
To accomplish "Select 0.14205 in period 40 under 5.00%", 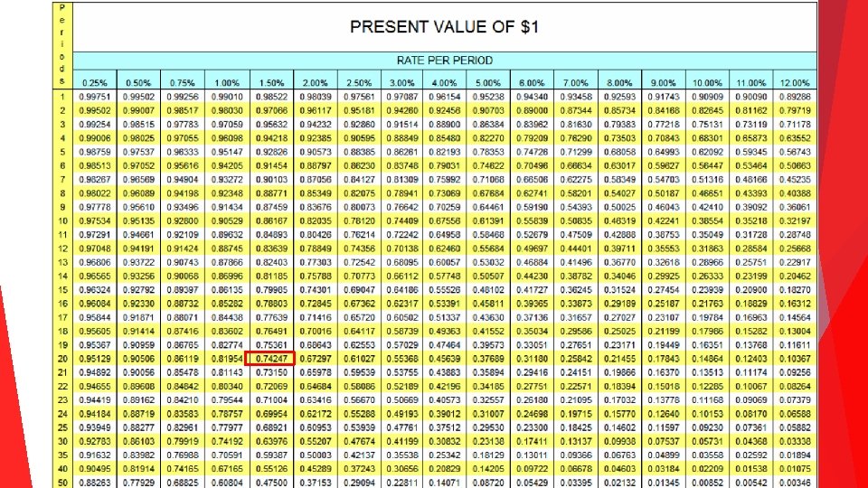I will [487, 469].
